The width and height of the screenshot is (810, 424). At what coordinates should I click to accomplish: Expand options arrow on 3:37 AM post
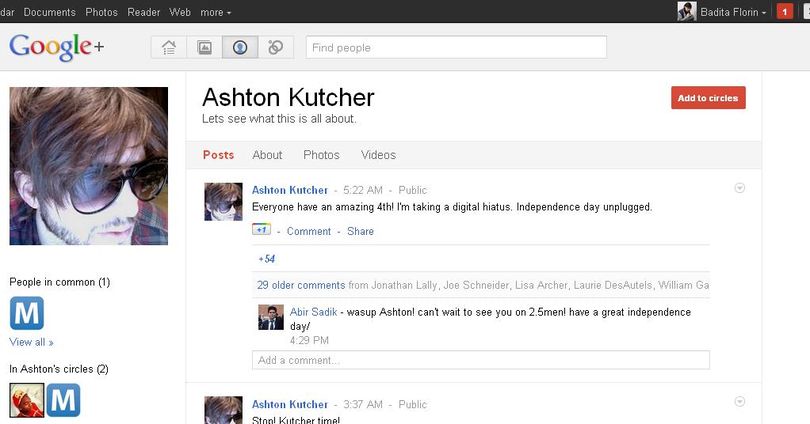(x=740, y=401)
